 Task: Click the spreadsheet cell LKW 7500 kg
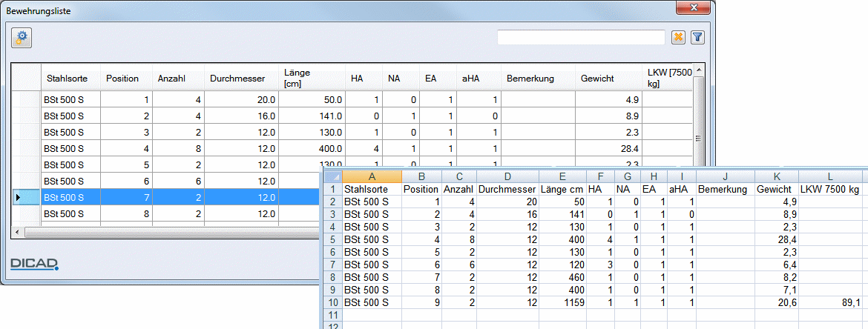pos(830,190)
